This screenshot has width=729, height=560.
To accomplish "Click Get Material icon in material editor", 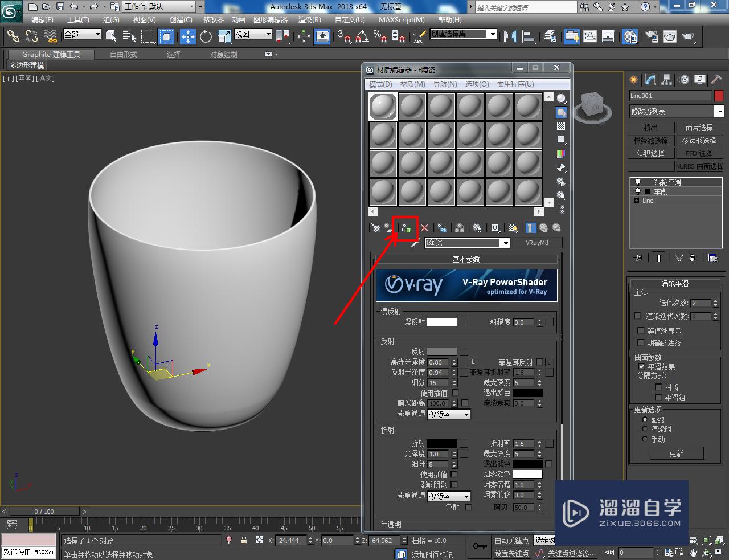I will (x=376, y=228).
